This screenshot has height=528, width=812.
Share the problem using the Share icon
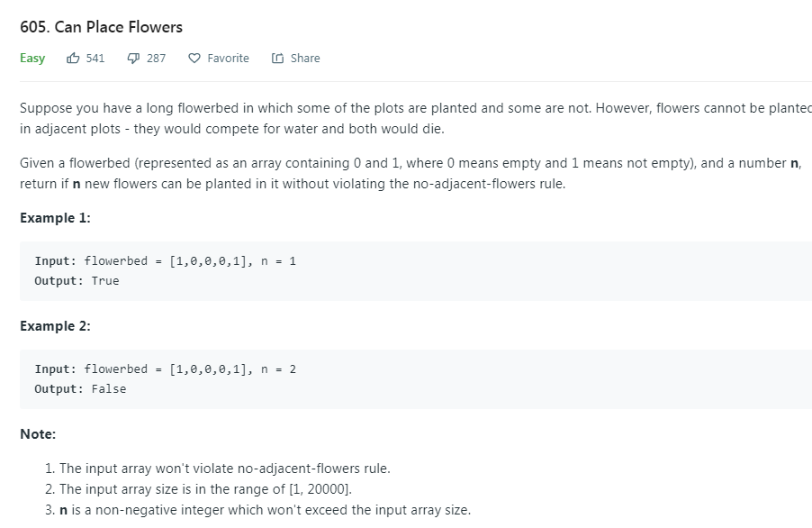[x=279, y=58]
